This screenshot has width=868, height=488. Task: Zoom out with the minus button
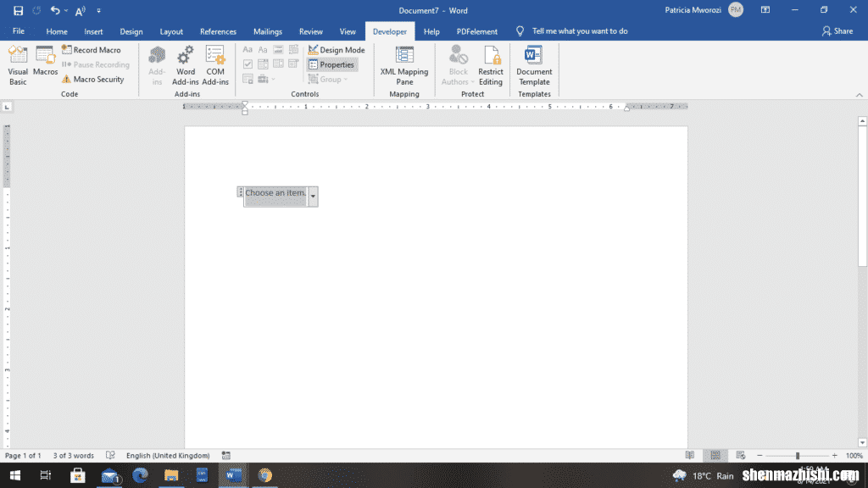[759, 455]
